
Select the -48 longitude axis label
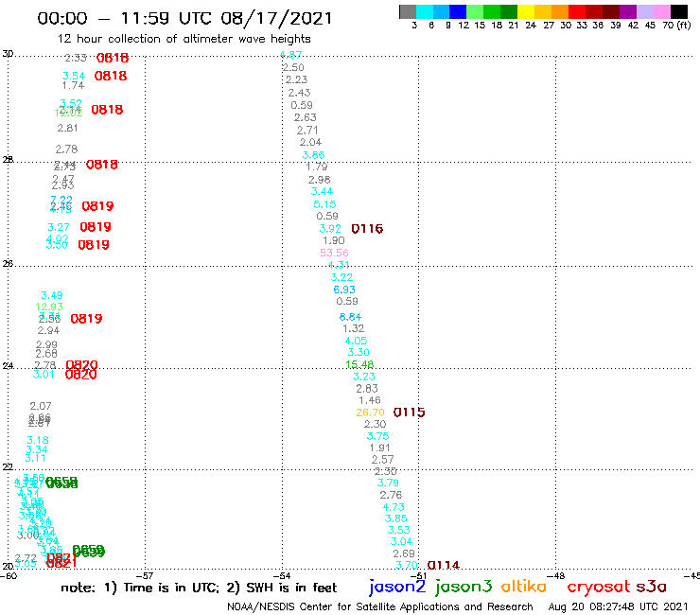tap(555, 576)
